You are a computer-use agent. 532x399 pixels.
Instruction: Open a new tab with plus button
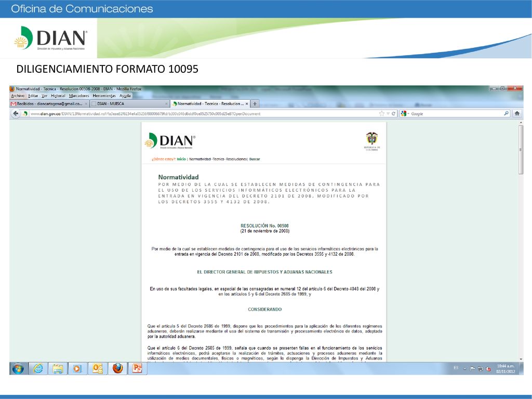tap(255, 103)
